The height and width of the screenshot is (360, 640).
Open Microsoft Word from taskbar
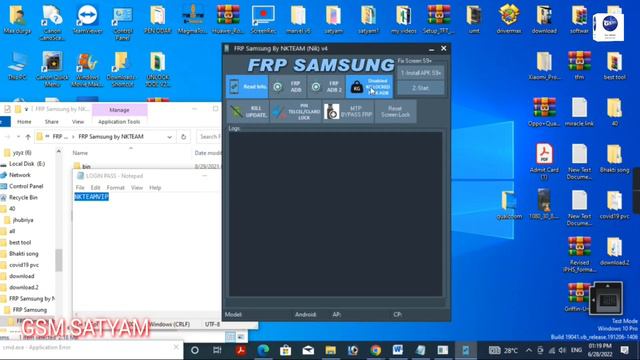398,350
